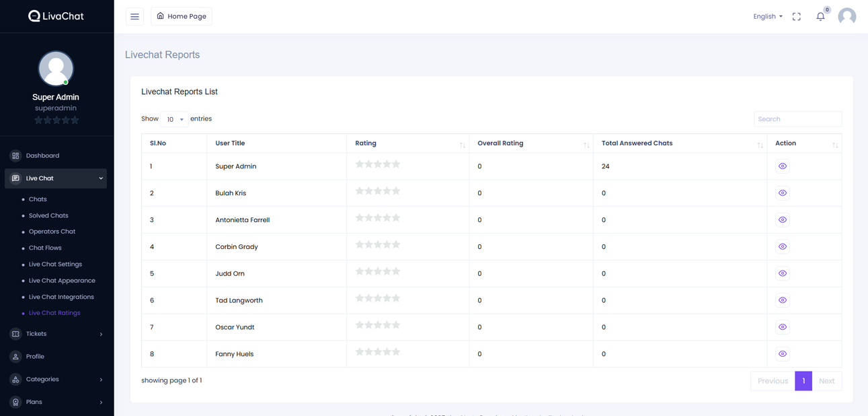Select Chat Flows menu item
The image size is (868, 416).
(x=45, y=248)
